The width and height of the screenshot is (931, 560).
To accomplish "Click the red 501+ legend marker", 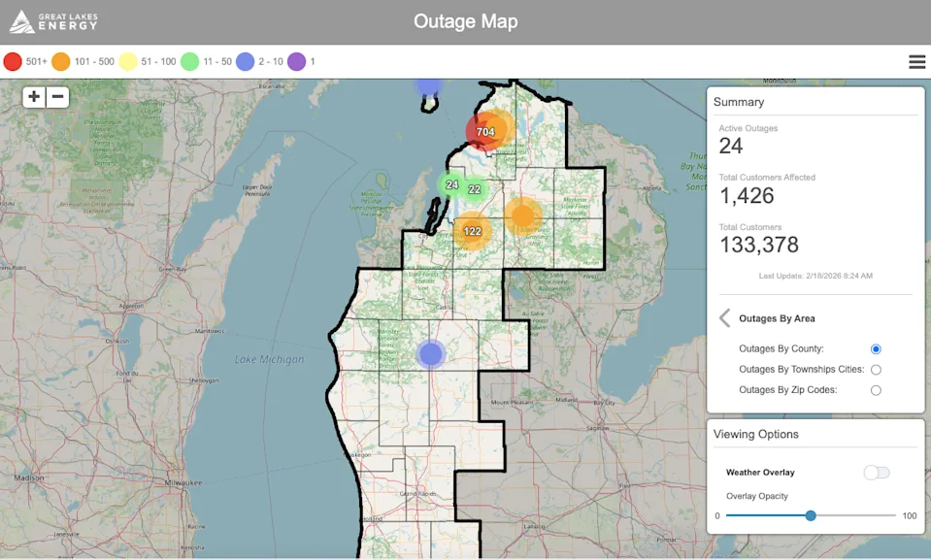I will click(14, 60).
